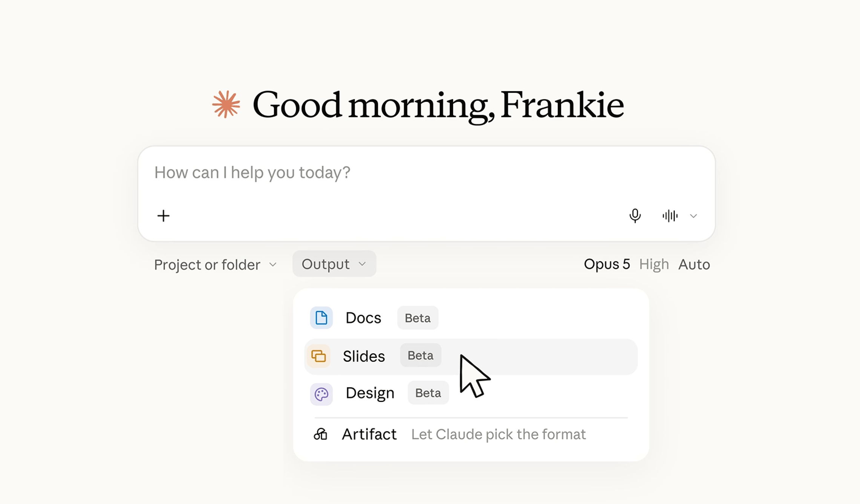
Task: Click the Artifact shapes icon
Action: [x=320, y=434]
